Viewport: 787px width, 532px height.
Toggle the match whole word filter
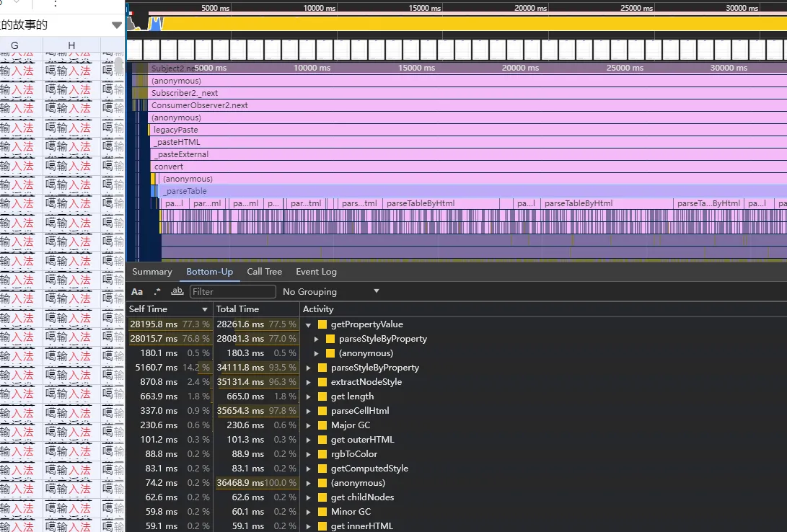click(x=177, y=292)
